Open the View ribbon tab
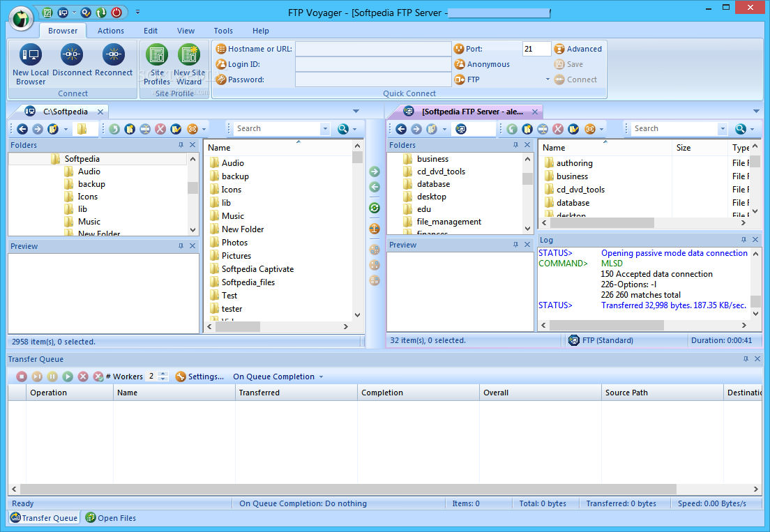 [186, 31]
